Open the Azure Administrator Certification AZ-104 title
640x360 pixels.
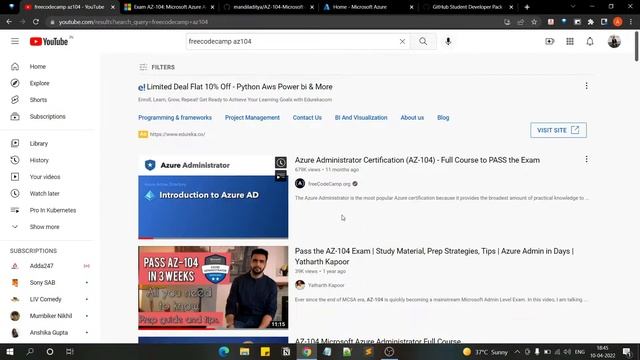tap(417, 160)
